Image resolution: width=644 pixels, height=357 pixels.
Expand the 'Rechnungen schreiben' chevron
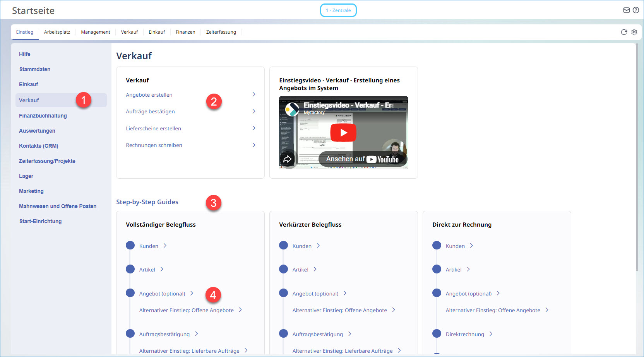coord(254,145)
